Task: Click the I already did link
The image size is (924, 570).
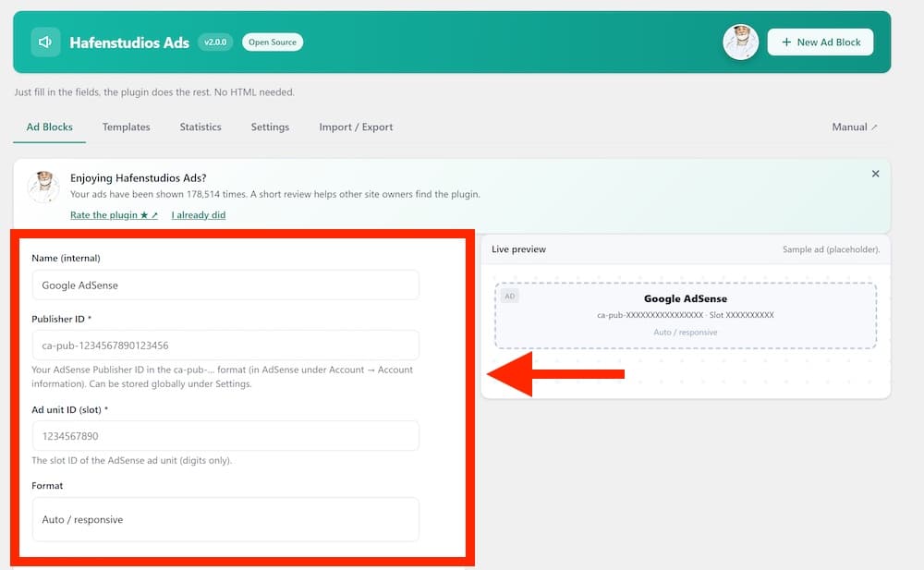Action: pos(199,214)
